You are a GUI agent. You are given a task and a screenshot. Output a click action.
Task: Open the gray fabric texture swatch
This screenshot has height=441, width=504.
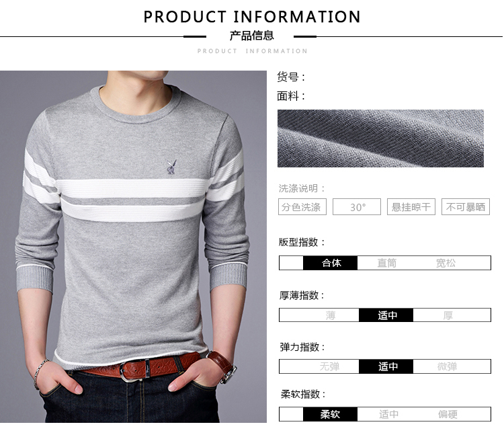[380, 138]
